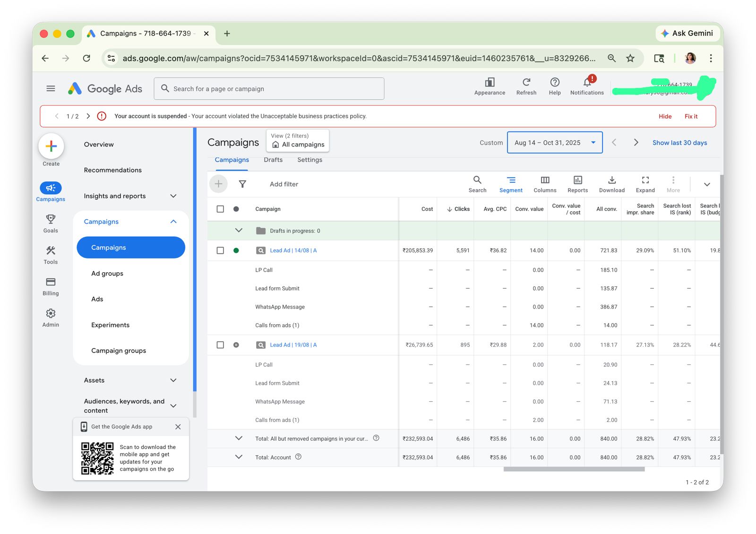Open Ads in the sidebar
Screen dimensions: 756x534
pos(97,299)
